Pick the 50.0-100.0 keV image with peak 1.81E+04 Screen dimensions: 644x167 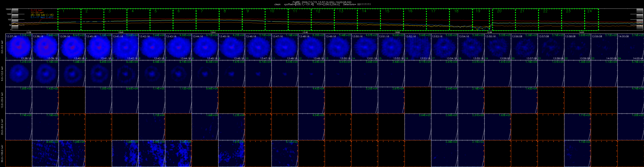(x=232, y=153)
